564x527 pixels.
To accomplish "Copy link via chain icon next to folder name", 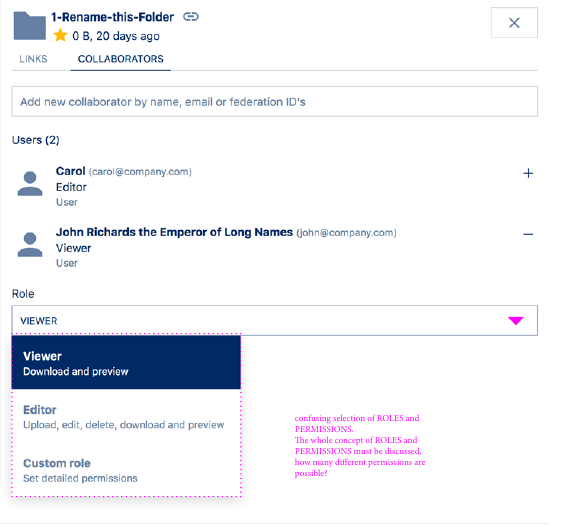I will [x=191, y=17].
